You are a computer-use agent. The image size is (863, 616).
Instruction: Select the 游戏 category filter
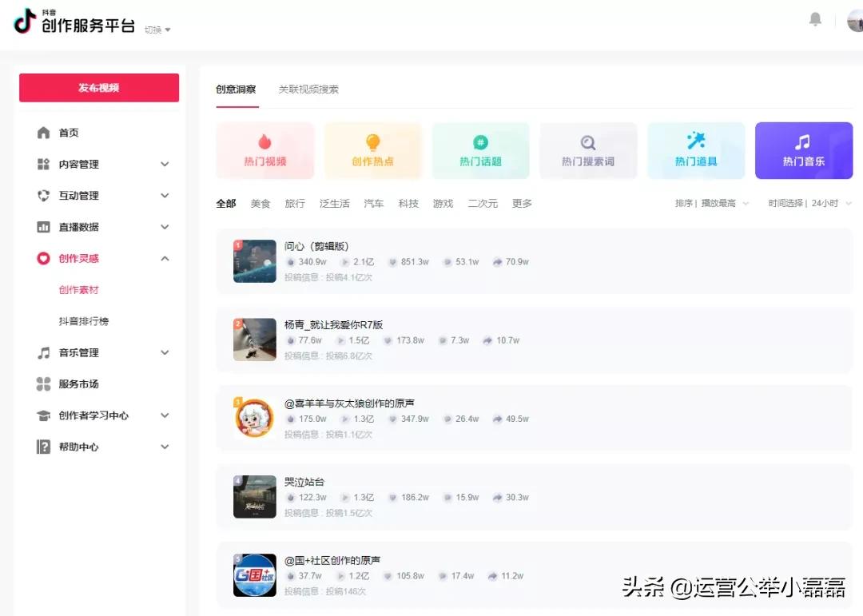coord(443,203)
